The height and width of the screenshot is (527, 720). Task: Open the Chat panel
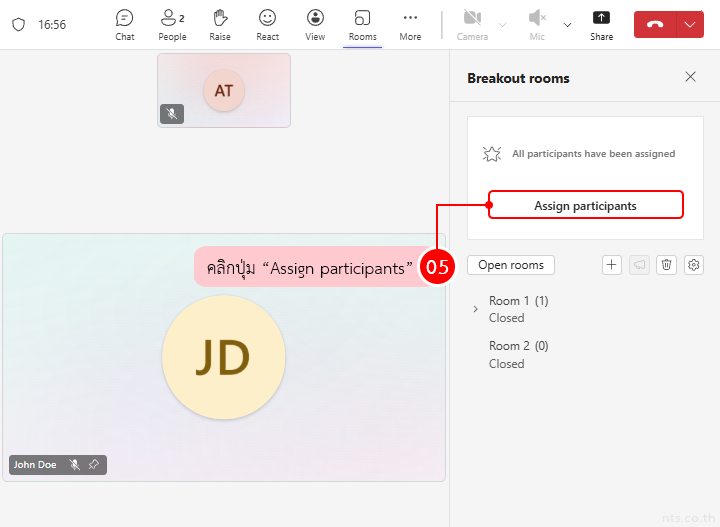point(124,24)
